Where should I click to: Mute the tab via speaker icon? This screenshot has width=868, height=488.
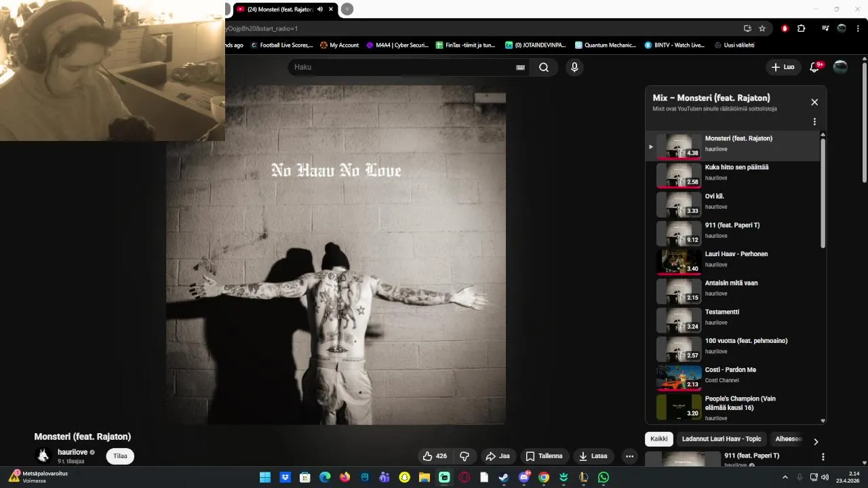pyautogui.click(x=320, y=9)
